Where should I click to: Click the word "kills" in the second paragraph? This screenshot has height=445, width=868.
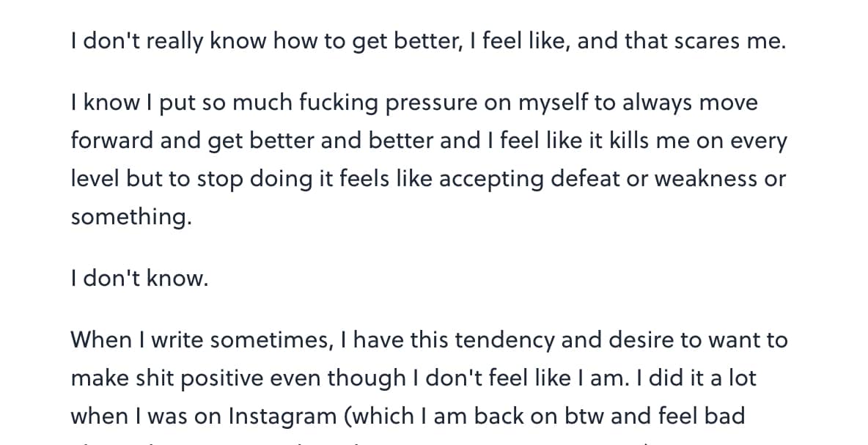point(630,141)
